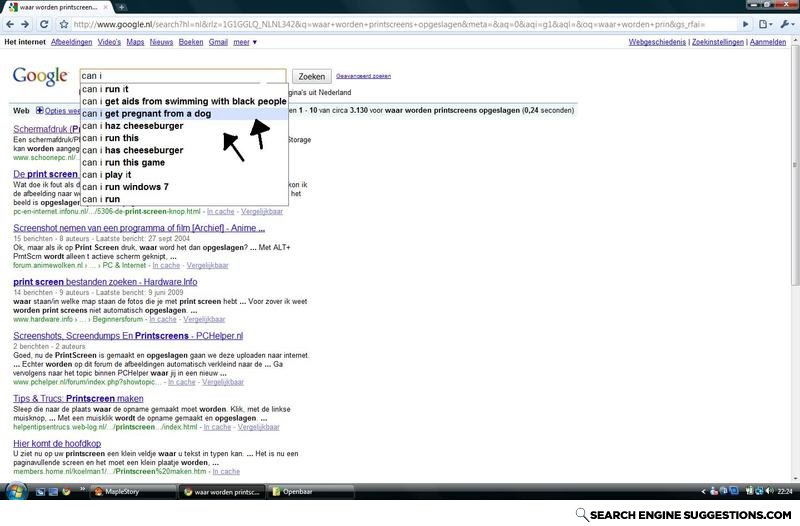This screenshot has width=800, height=526.
Task: Open the Video's link
Action: [109, 42]
